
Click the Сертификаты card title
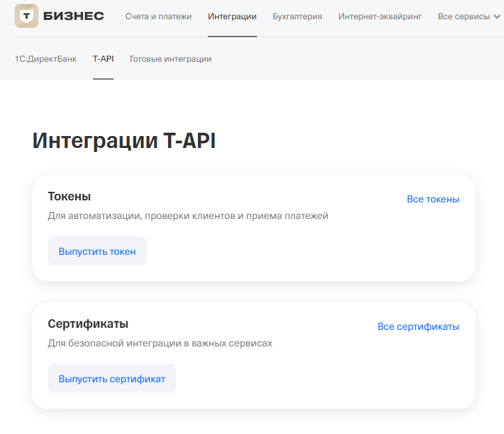[88, 324]
